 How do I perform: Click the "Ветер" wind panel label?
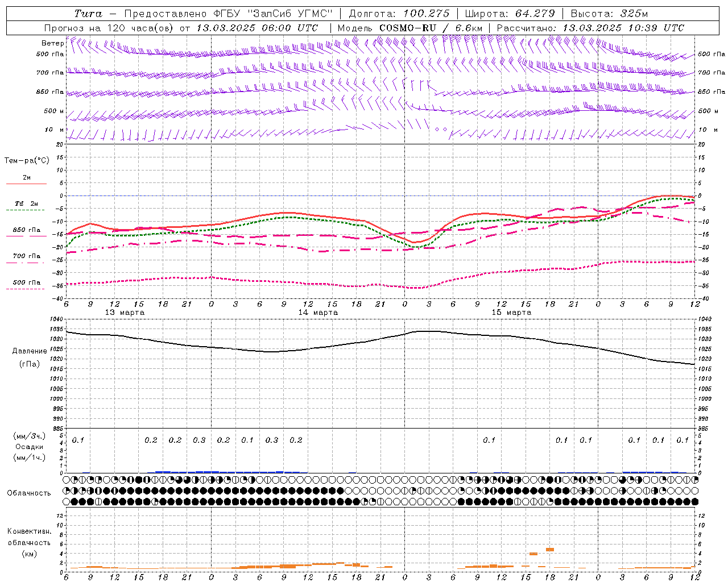point(53,43)
